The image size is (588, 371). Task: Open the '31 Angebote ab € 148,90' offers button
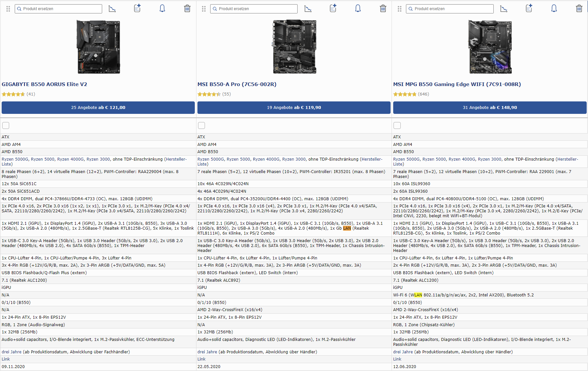490,108
